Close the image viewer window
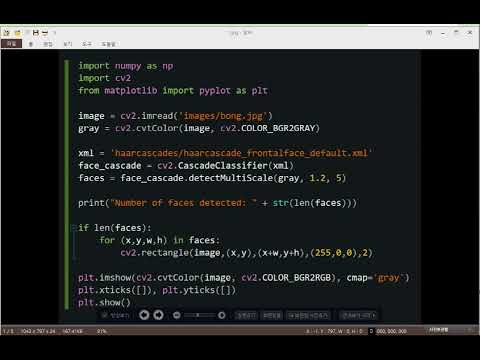Screen dimensions: 480x360 pos(470,33)
